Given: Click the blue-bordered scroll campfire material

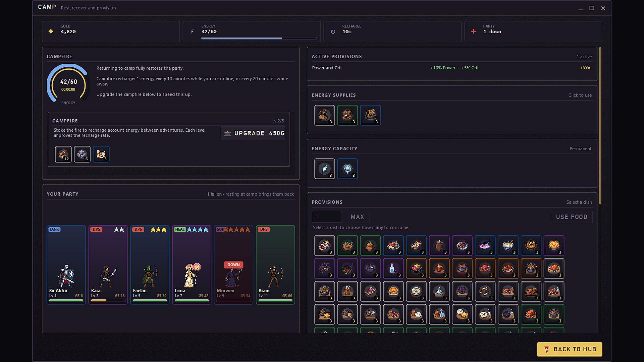Looking at the screenshot, I should [x=101, y=154].
